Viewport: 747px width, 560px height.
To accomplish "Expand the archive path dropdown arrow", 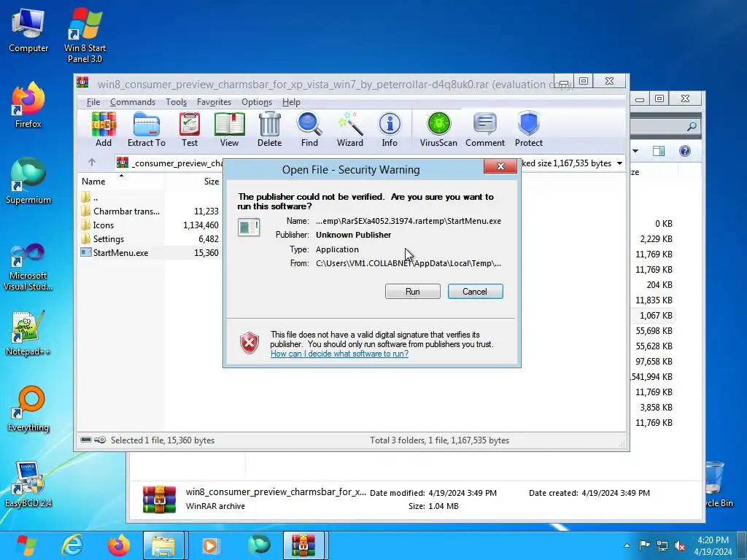I will click(619, 163).
